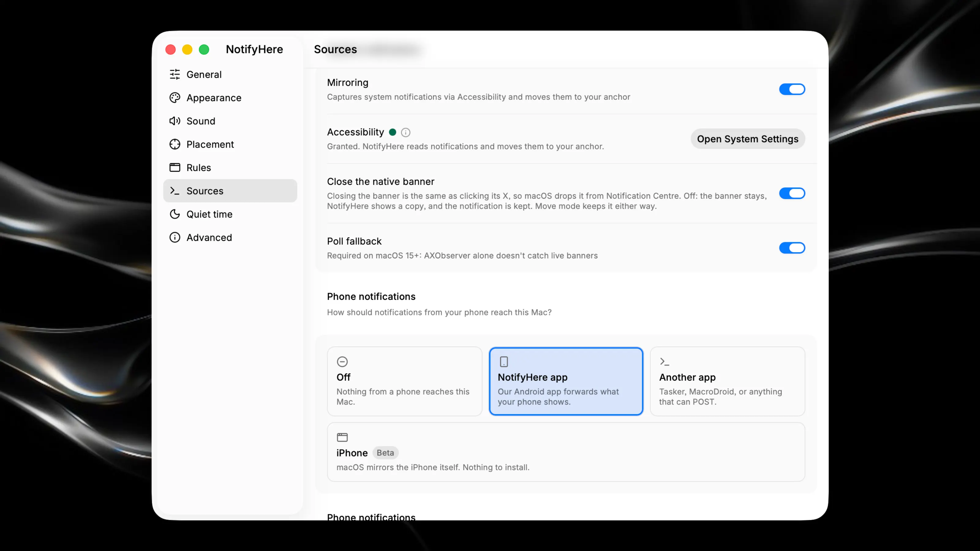Click the green zoom window button
Image resolution: width=980 pixels, height=551 pixels.
204,49
